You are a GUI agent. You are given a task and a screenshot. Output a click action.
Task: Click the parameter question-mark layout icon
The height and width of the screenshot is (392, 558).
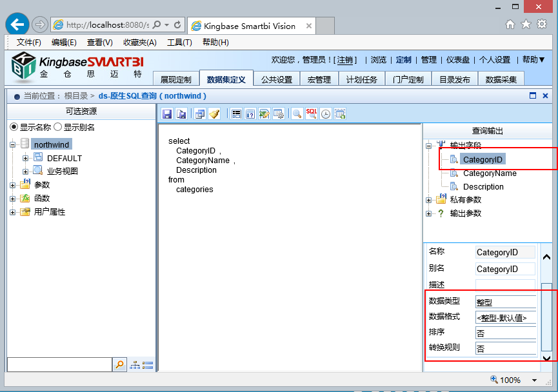tap(250, 114)
